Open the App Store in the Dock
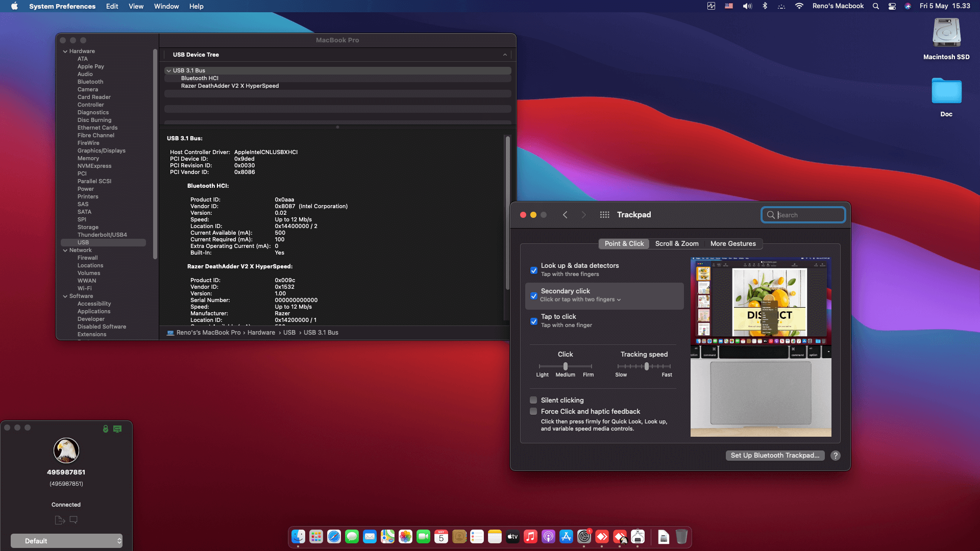This screenshot has height=551, width=980. point(566,537)
